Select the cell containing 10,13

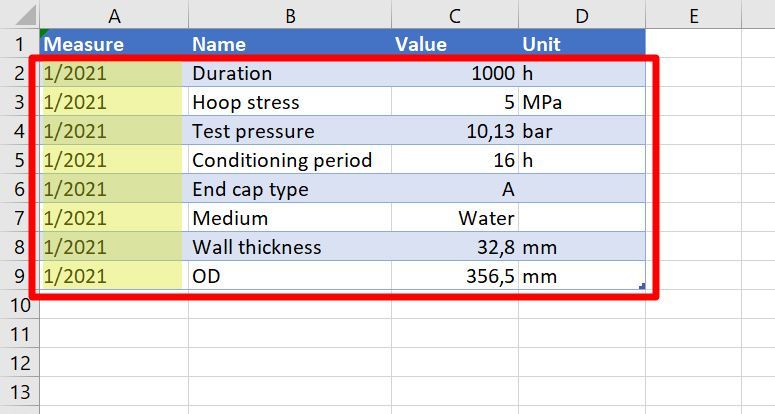coord(455,130)
